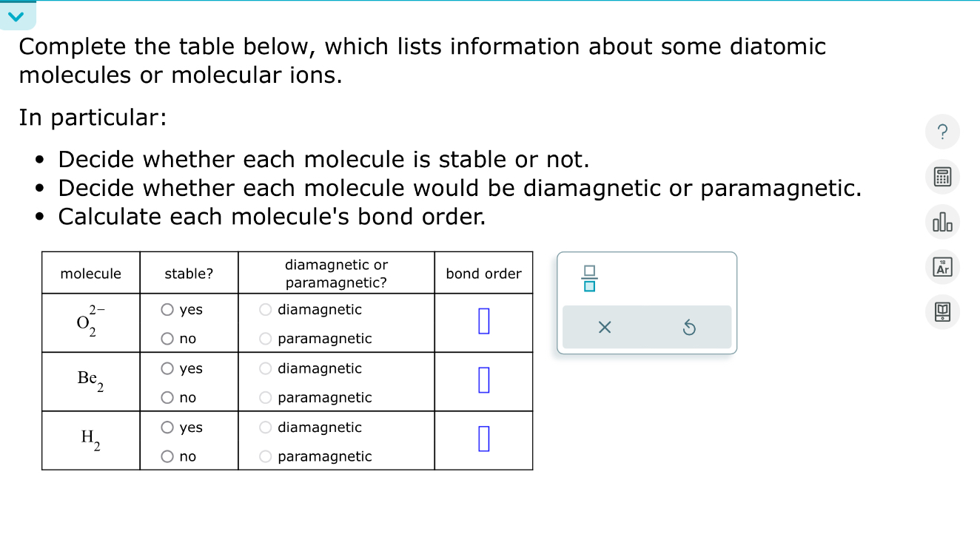Select "yes" for Be2 stability
The width and height of the screenshot is (980, 554).
[167, 368]
